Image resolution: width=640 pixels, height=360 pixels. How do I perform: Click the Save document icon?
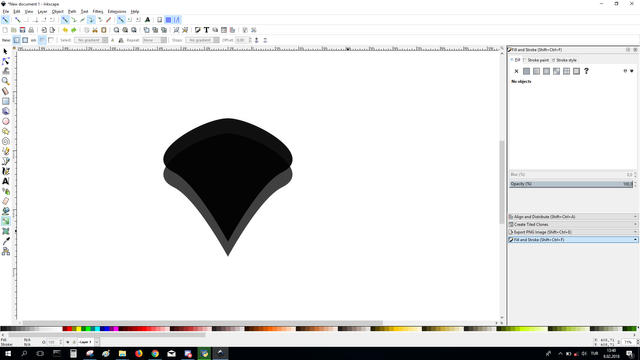click(22, 30)
